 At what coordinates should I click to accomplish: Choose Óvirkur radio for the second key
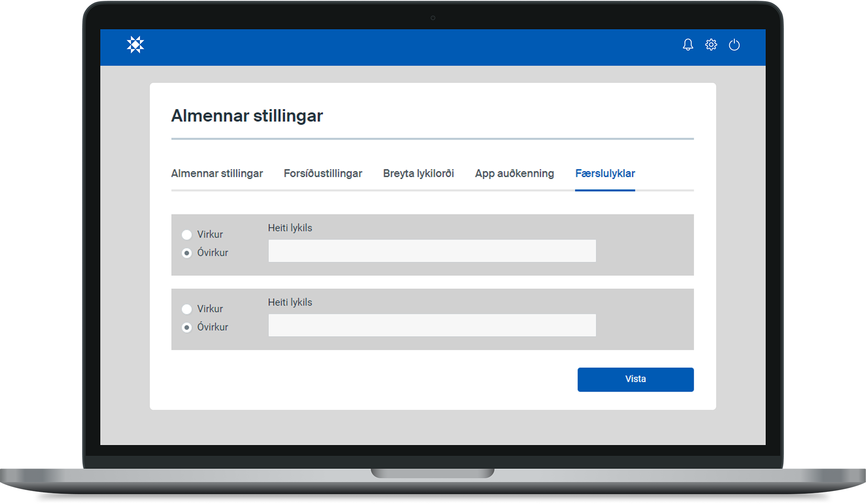tap(187, 327)
